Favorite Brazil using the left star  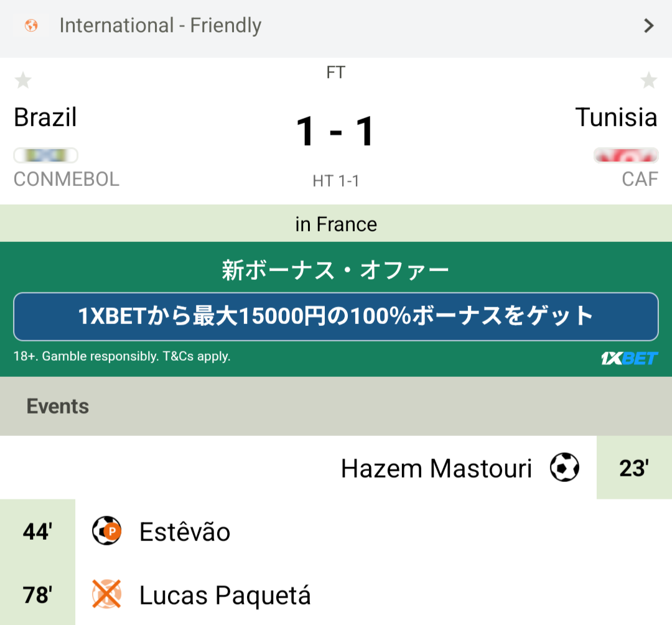click(23, 80)
